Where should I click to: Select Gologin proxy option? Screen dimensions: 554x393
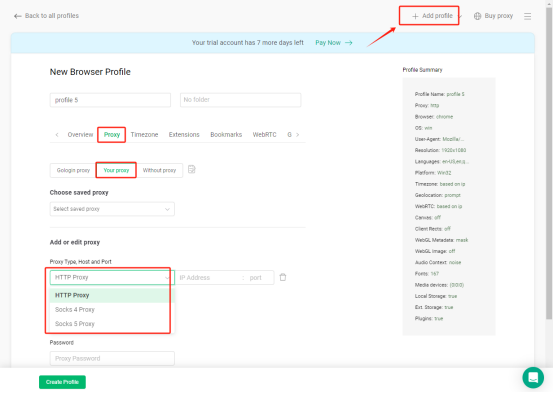point(73,170)
